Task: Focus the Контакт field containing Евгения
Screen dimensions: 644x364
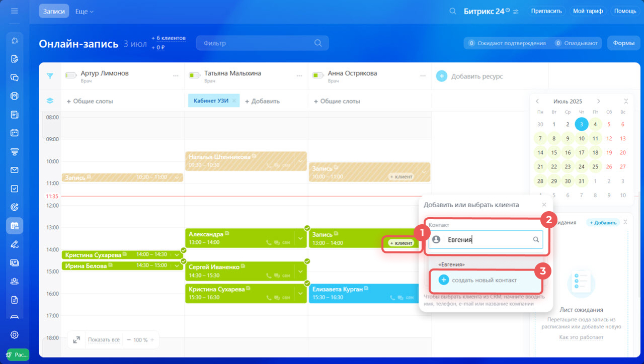Action: point(486,240)
